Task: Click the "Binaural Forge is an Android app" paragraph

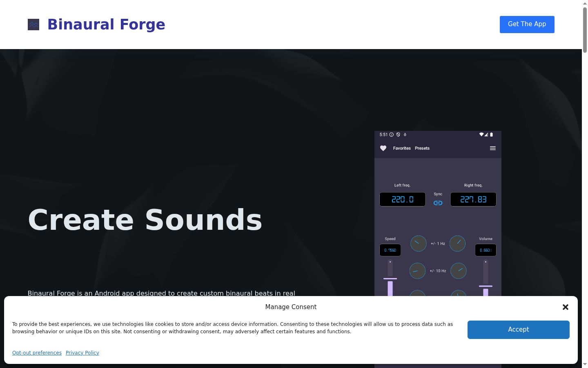Action: coord(161,293)
